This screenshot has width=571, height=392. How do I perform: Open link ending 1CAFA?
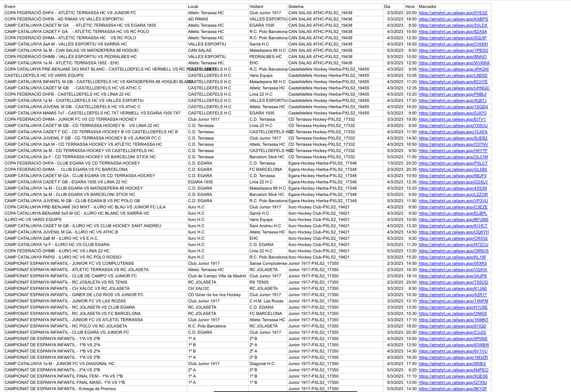pyautogui.click(x=453, y=132)
